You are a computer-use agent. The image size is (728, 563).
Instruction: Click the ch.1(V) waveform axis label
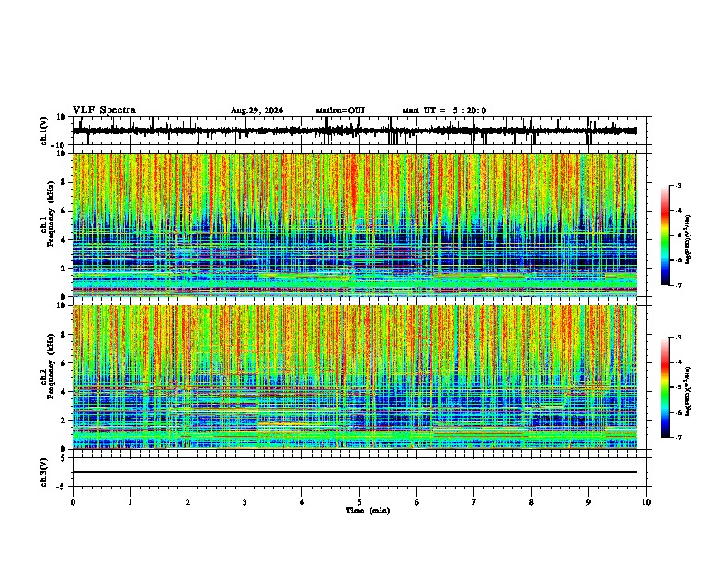(x=44, y=131)
